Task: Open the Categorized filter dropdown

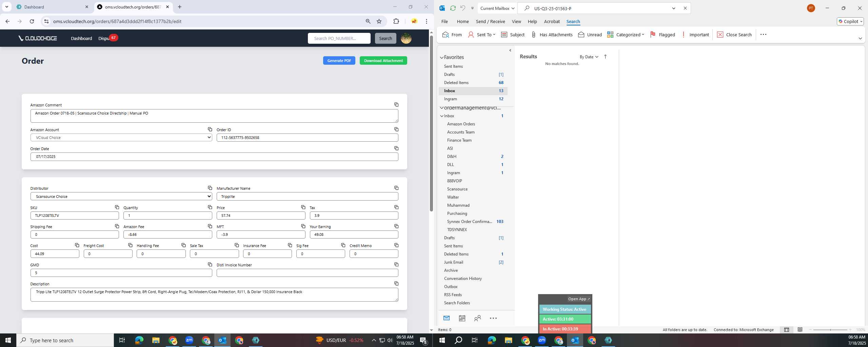Action: 626,35
